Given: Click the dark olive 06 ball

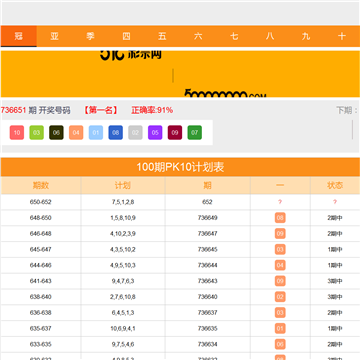Looking at the screenshot, I should pyautogui.click(x=56, y=132).
